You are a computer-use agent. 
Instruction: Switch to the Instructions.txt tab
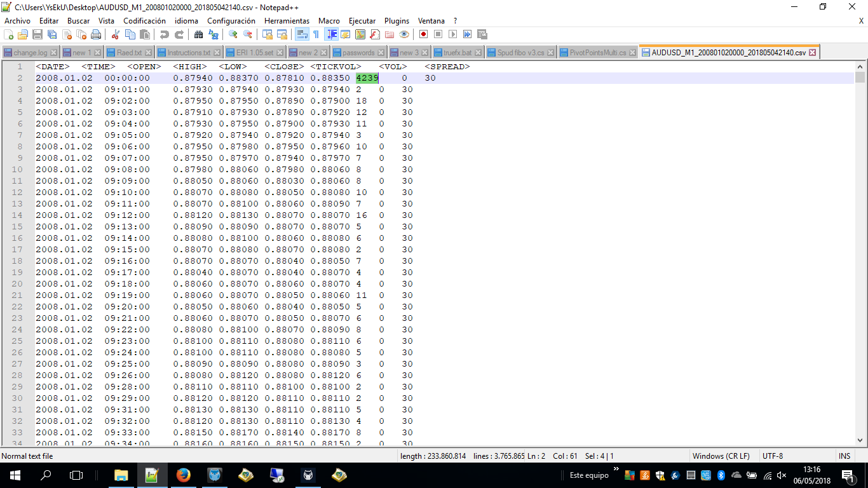[x=189, y=53]
